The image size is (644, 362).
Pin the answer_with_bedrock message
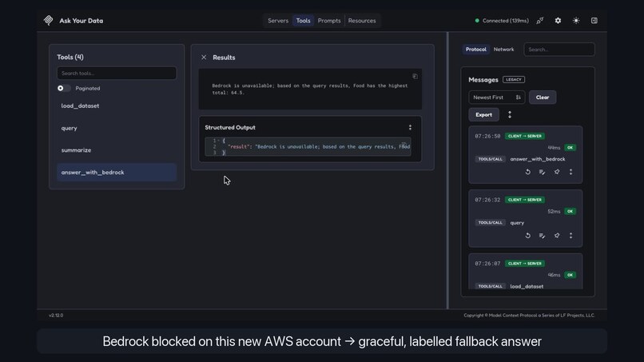pyautogui.click(x=557, y=172)
